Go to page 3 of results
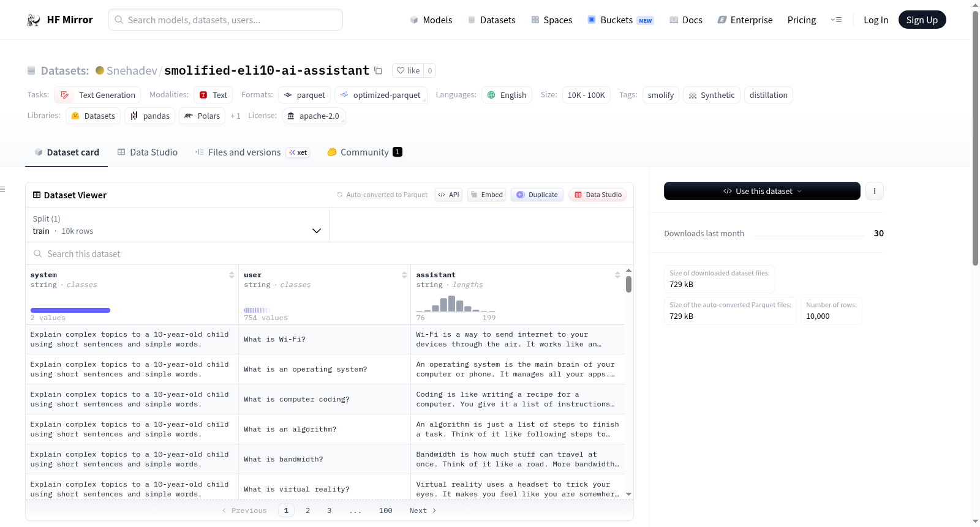The height and width of the screenshot is (527, 980). pyautogui.click(x=329, y=510)
